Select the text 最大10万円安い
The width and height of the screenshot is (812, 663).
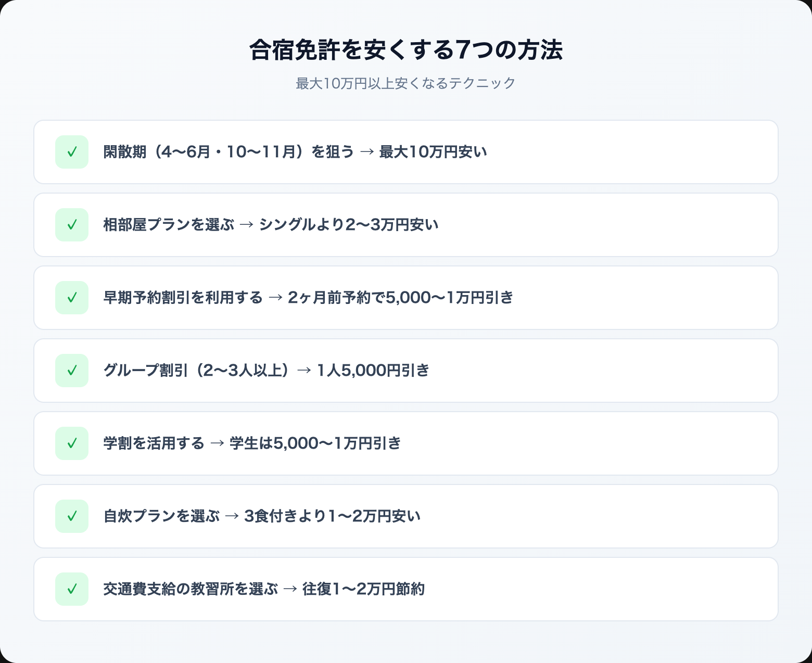(x=433, y=152)
